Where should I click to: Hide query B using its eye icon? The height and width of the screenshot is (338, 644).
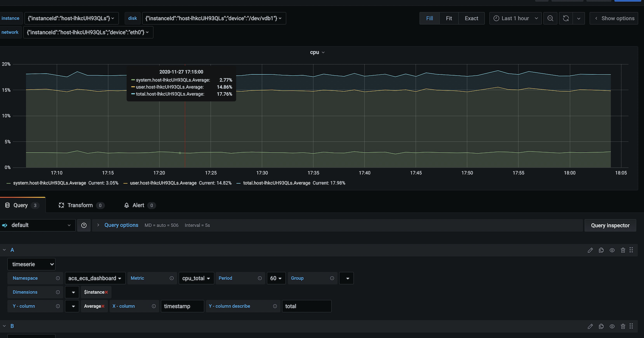pos(612,326)
